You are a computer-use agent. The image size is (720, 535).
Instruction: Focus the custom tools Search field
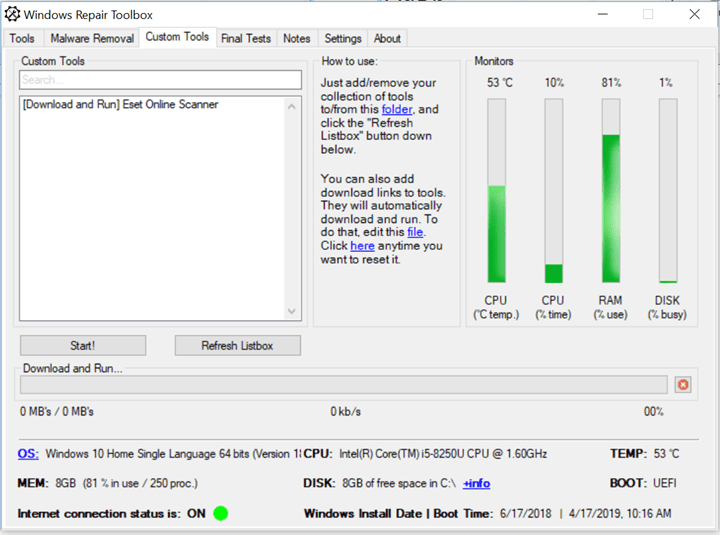tap(160, 80)
